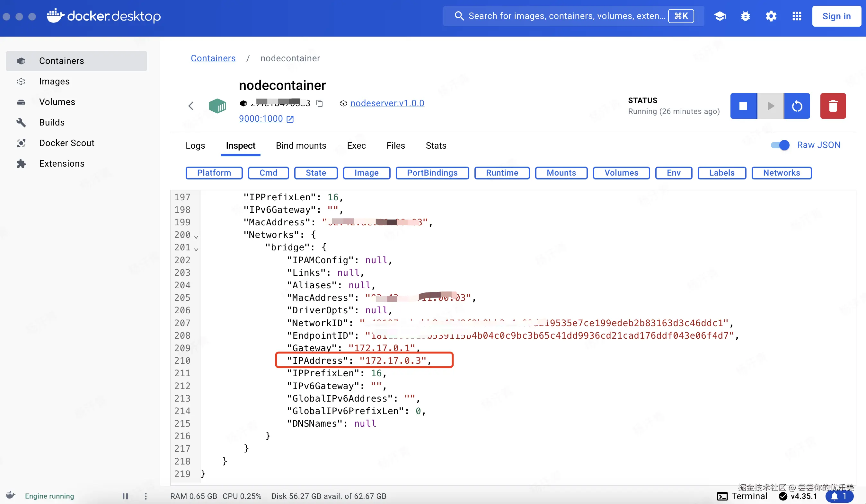The width and height of the screenshot is (866, 504).
Task: Toggle the Raw JSON switch off
Action: [x=780, y=145]
